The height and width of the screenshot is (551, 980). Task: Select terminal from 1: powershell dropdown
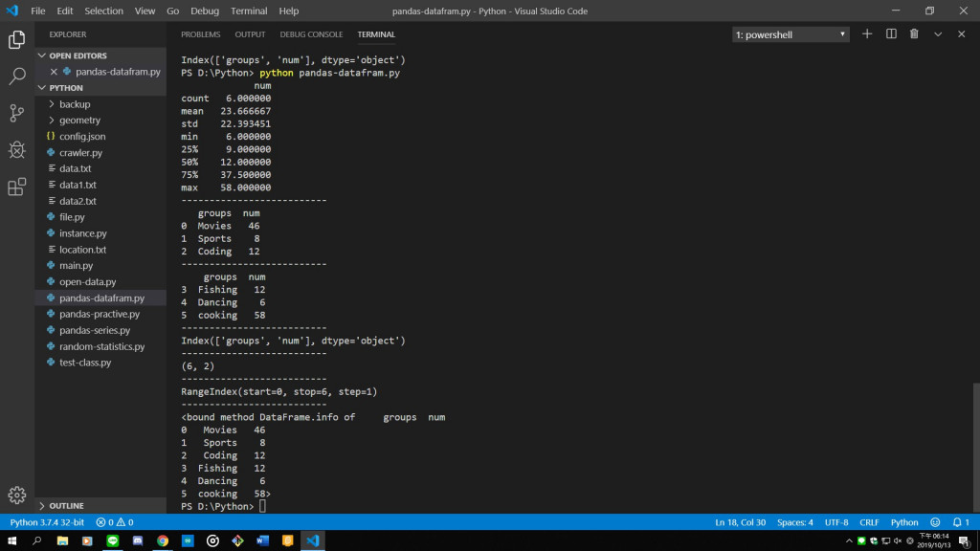point(791,35)
